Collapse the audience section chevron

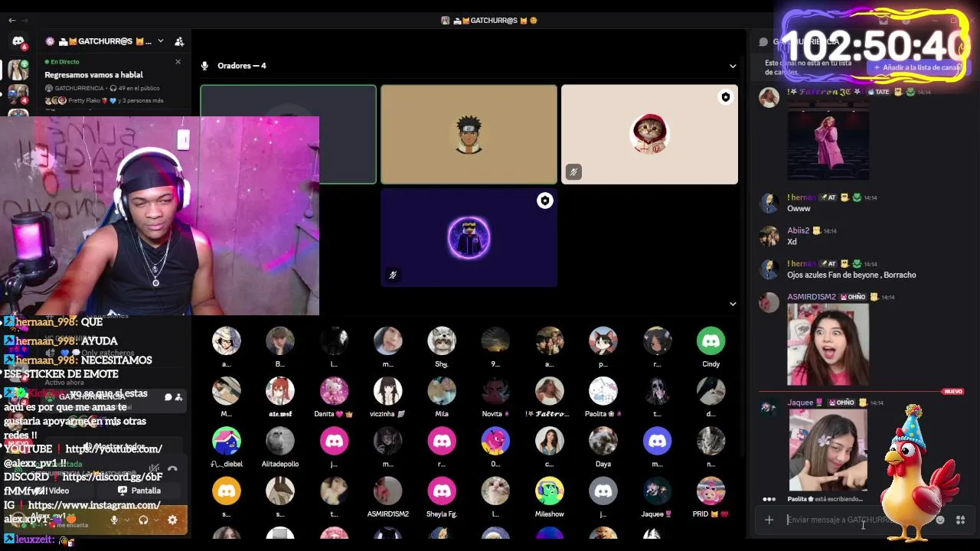[732, 304]
